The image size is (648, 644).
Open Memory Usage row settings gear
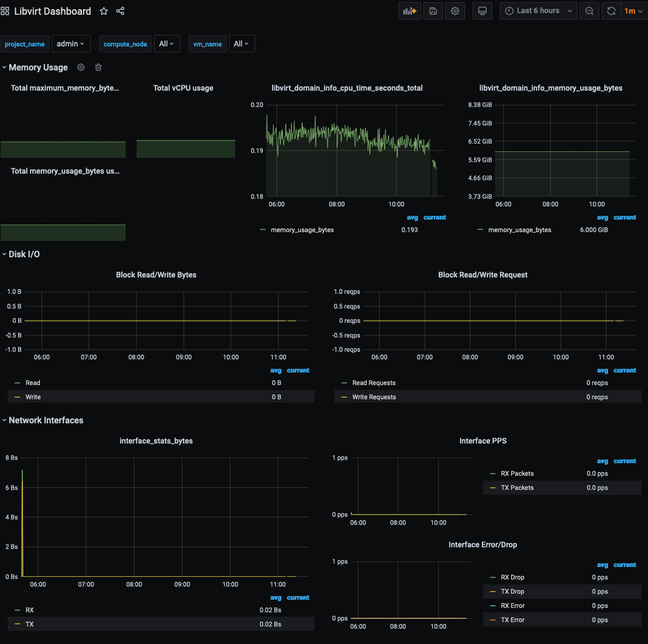(81, 67)
